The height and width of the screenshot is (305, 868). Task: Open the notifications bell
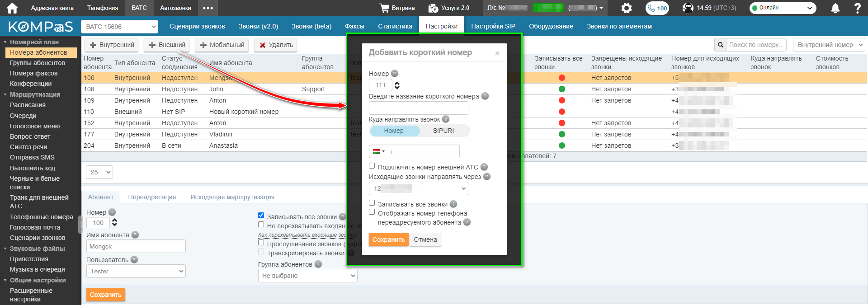(835, 8)
